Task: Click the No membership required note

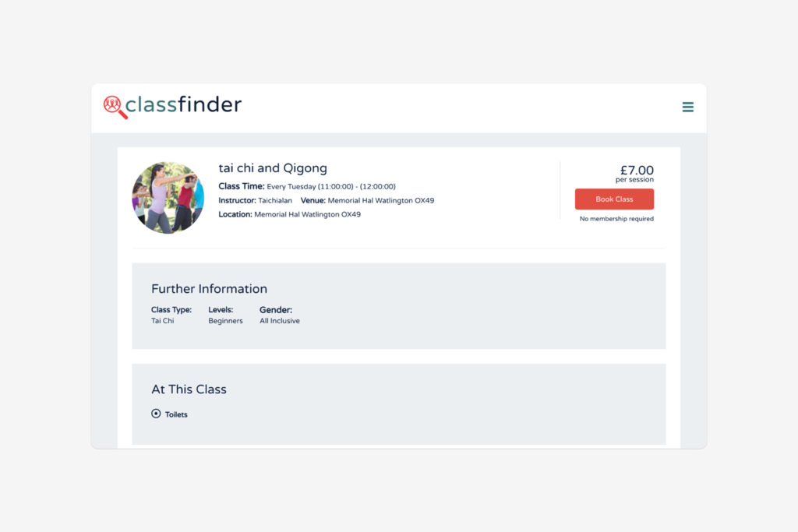Action: (616, 219)
